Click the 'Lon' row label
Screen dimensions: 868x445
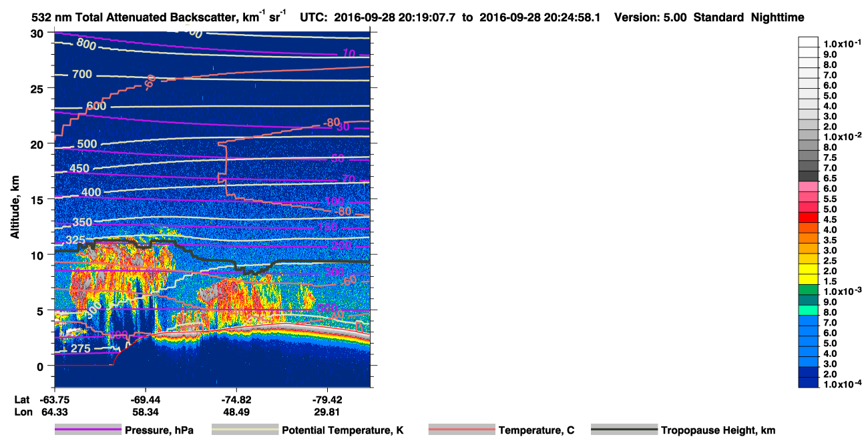22,412
